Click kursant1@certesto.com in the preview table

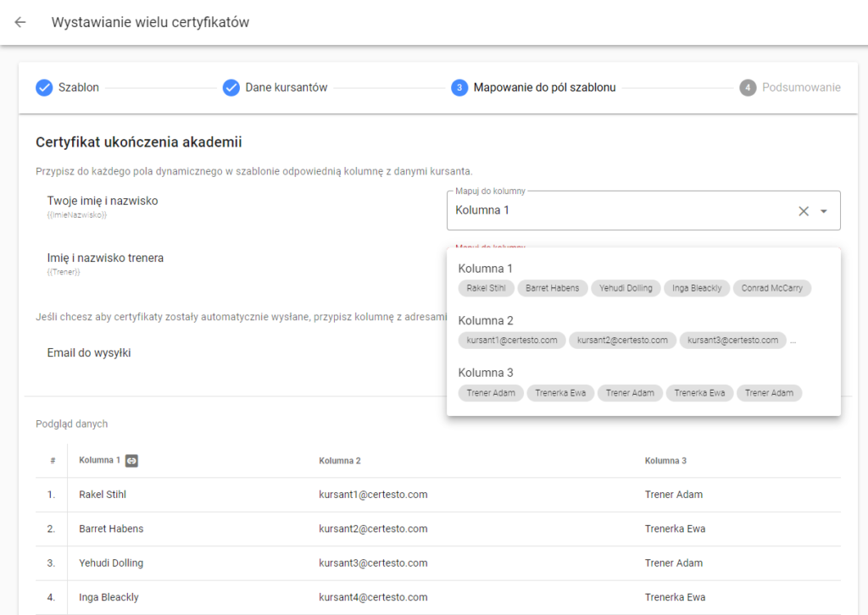point(373,495)
